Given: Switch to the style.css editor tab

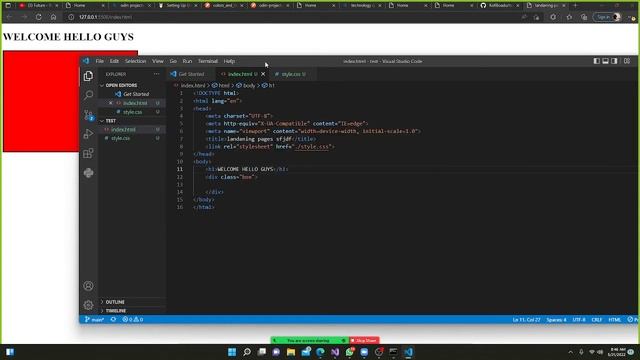Looking at the screenshot, I should pos(293,74).
